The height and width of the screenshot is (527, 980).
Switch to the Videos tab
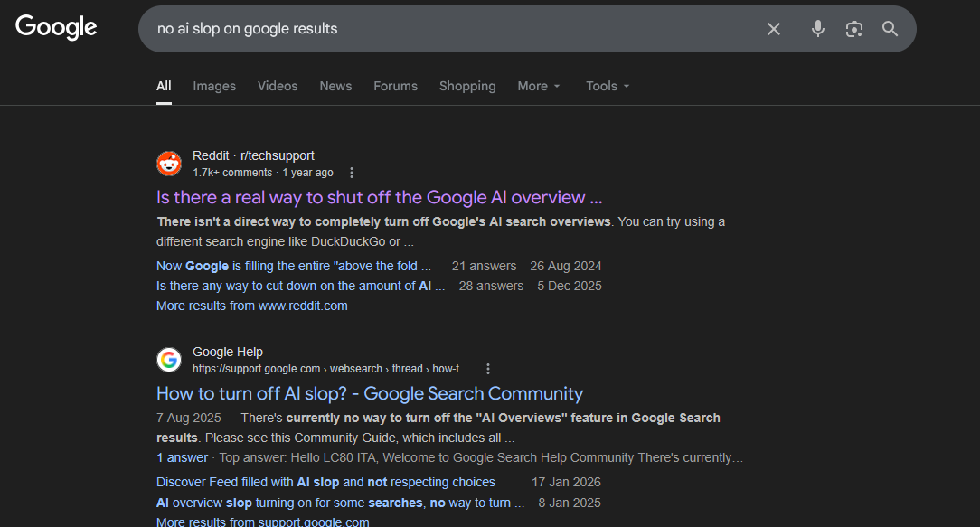[x=278, y=86]
